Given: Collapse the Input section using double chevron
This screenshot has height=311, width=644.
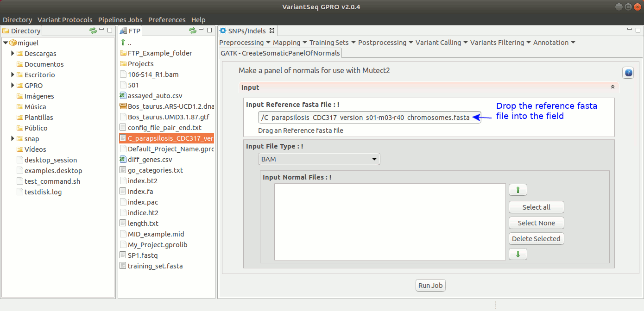Looking at the screenshot, I should tap(612, 87).
